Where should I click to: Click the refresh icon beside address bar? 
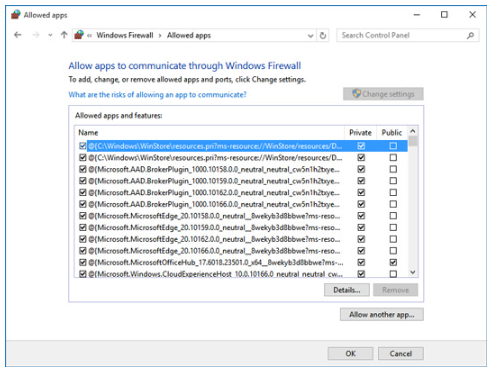pos(323,35)
